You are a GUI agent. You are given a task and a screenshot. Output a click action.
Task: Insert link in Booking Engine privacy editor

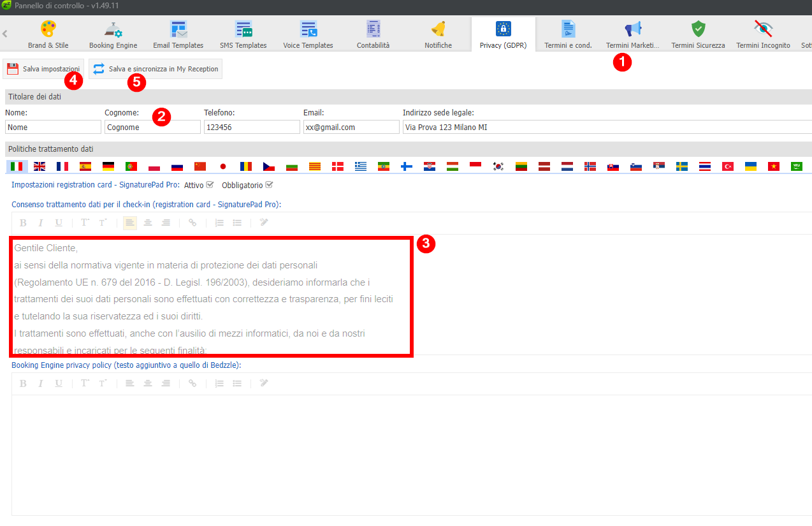click(x=192, y=383)
